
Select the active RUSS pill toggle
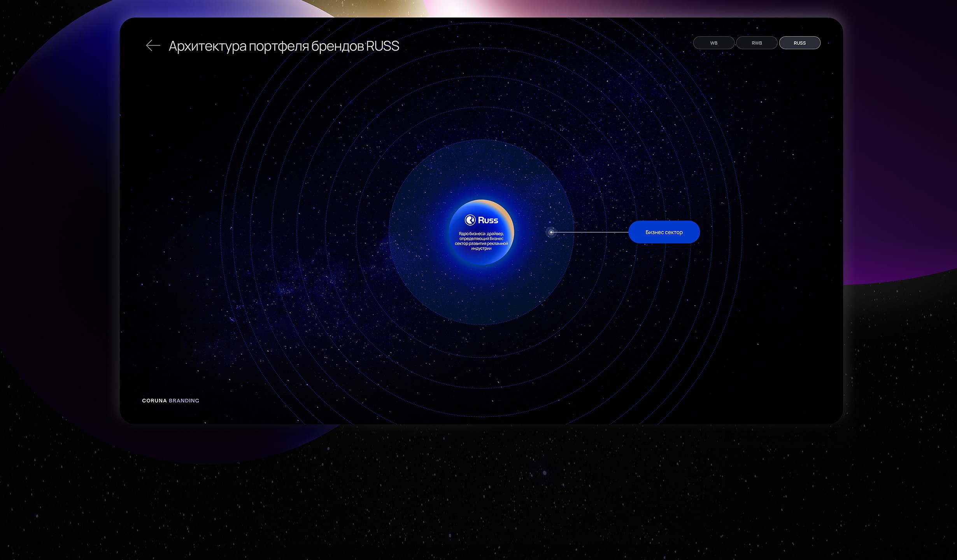tap(799, 43)
